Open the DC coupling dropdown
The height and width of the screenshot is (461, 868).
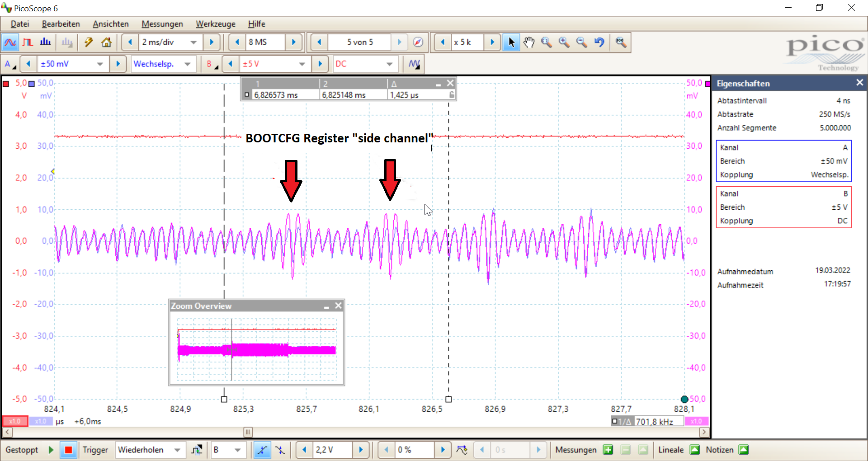click(x=389, y=64)
